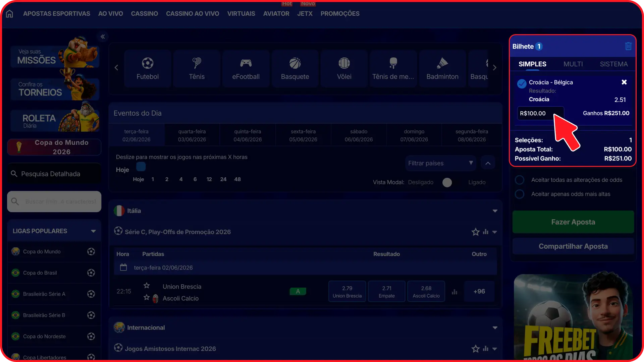The height and width of the screenshot is (362, 644).
Task: Open the +96 more markets button
Action: coord(479,292)
